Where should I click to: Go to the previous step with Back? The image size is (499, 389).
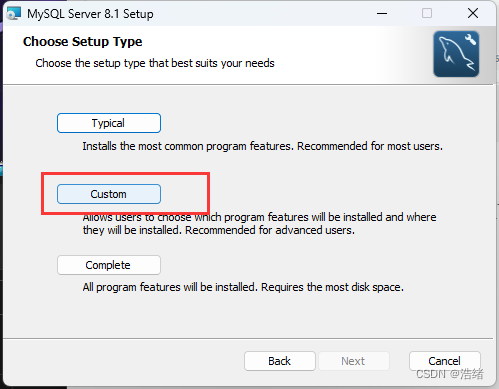click(x=280, y=361)
